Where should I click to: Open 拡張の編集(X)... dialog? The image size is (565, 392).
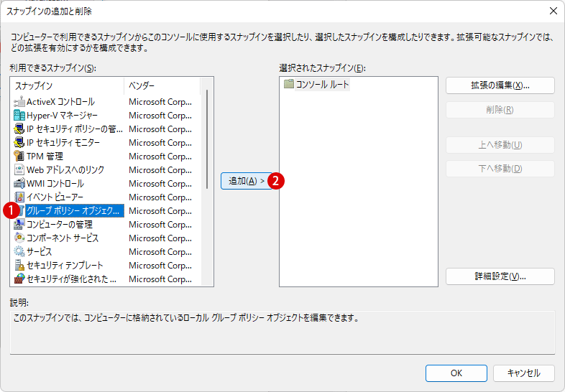click(500, 85)
